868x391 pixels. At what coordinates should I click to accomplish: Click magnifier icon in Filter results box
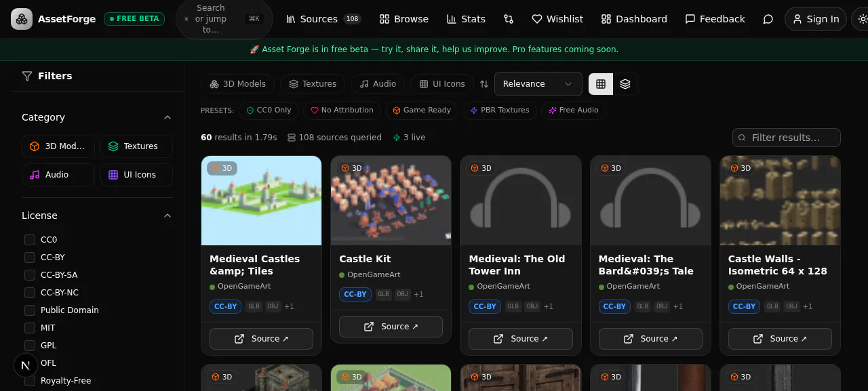pyautogui.click(x=743, y=138)
